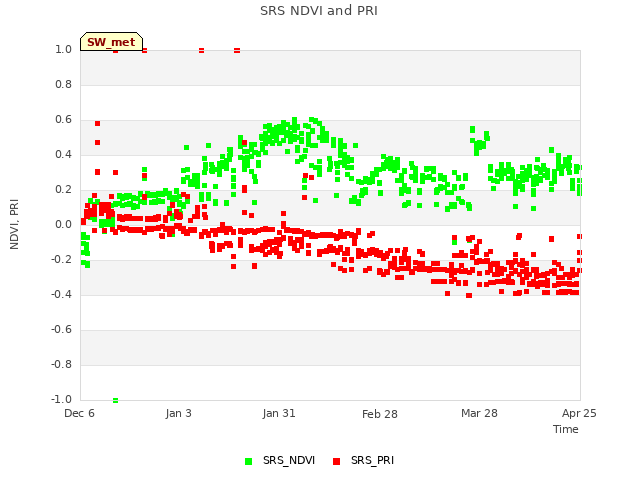This screenshot has height=480, width=640.
Task: Click the -0.8 y-axis tick label
Action: tap(61, 364)
